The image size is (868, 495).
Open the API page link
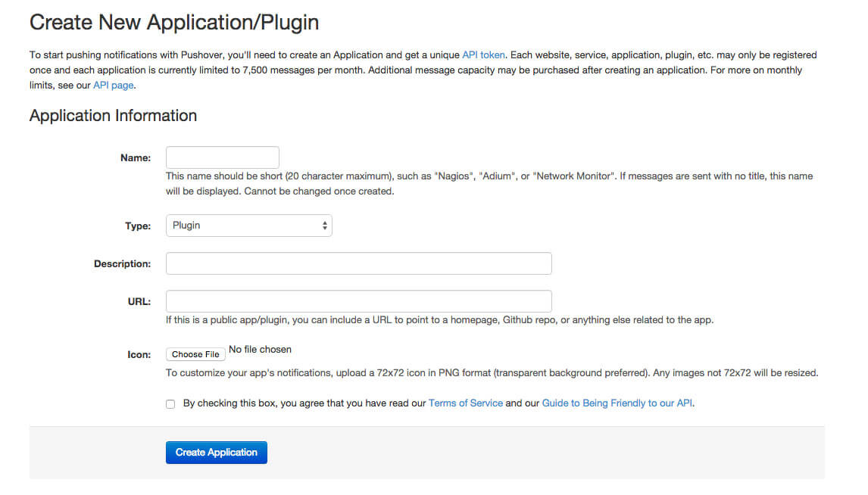pos(114,86)
